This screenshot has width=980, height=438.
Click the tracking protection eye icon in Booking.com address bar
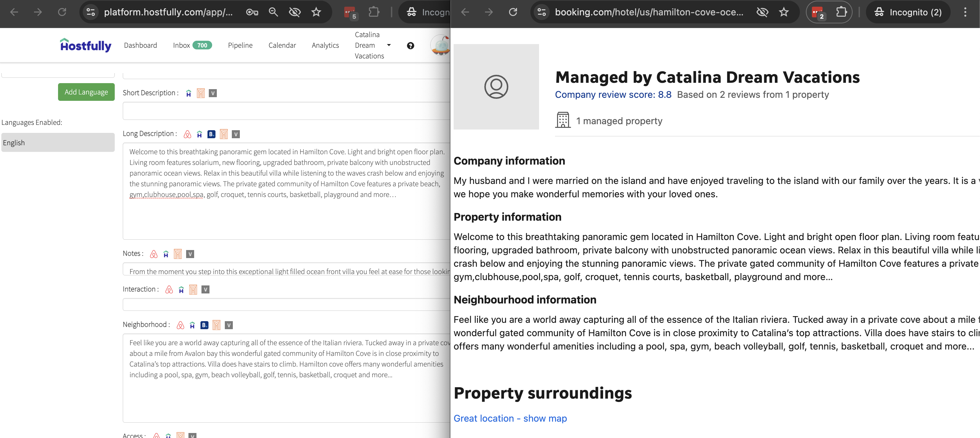[763, 12]
